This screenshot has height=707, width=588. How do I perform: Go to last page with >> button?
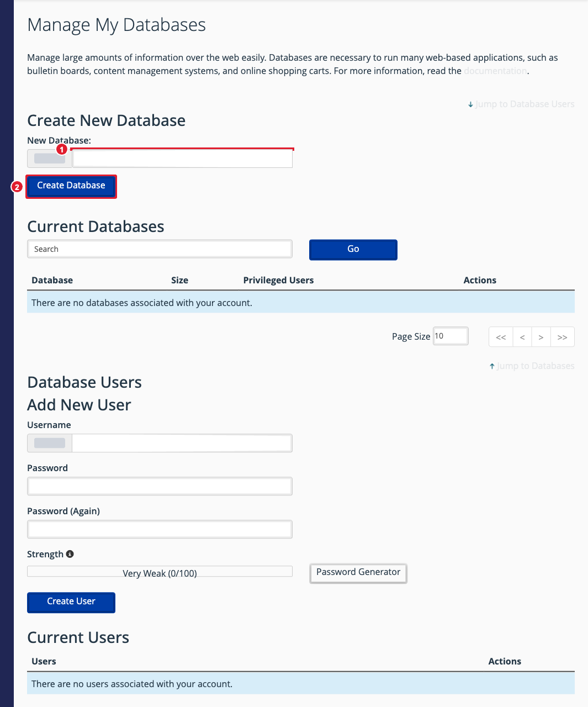[x=563, y=337]
